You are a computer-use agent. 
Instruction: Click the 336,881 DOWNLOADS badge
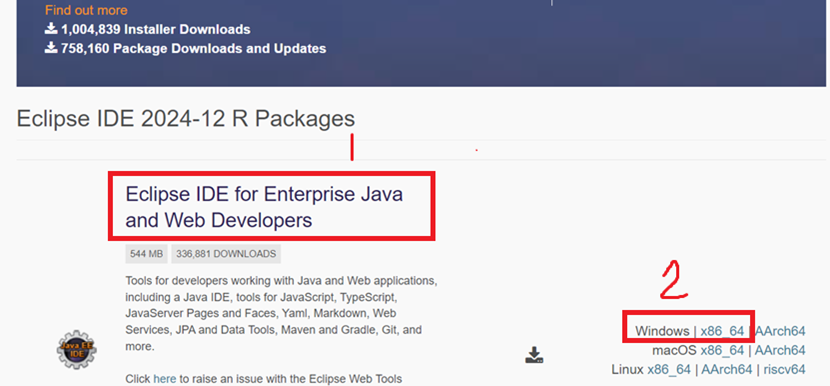(x=226, y=254)
